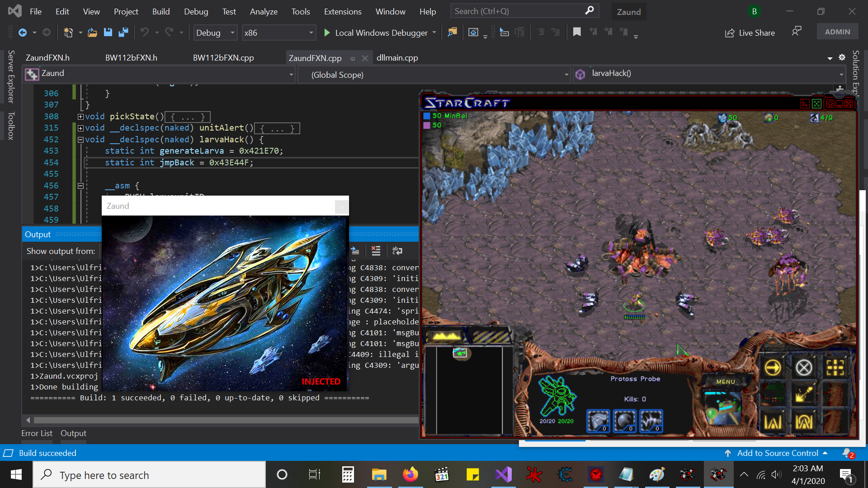Open the Extensions menu
Screen dimensions: 868x488
pyautogui.click(x=342, y=11)
